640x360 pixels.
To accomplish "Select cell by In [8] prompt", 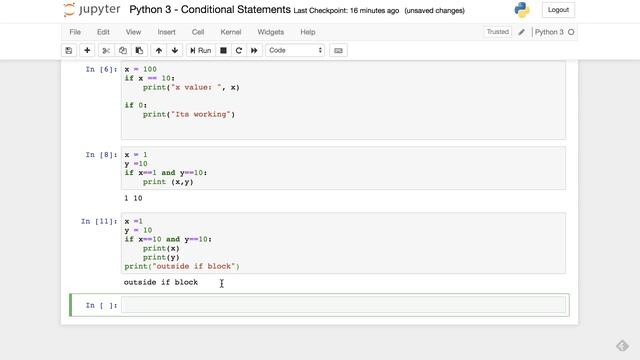I will [x=101, y=155].
